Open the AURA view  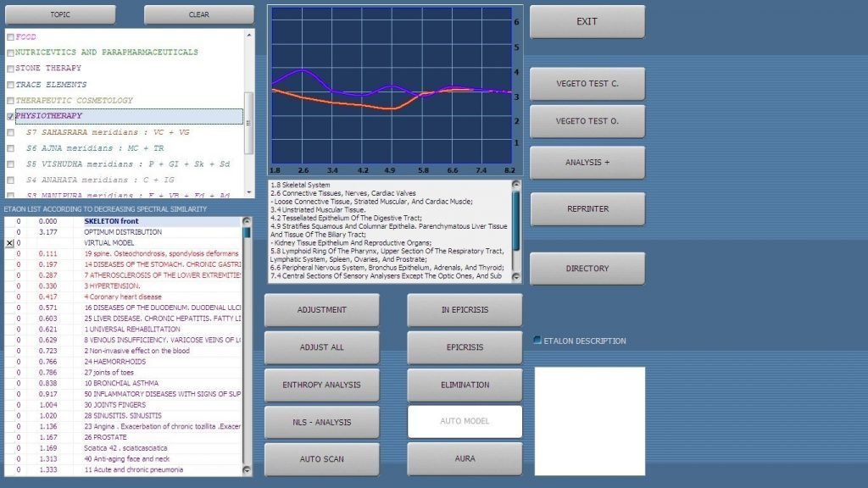click(465, 459)
